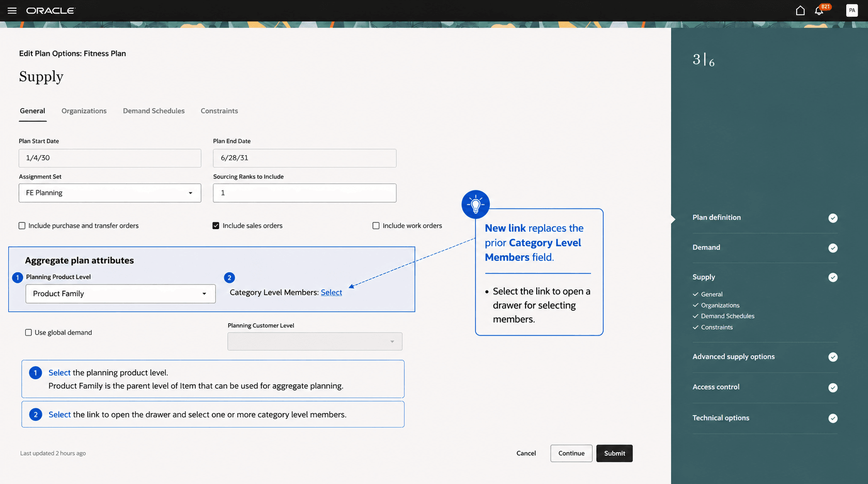This screenshot has height=484, width=868.
Task: Switch to the Constraints tab
Action: [220, 111]
